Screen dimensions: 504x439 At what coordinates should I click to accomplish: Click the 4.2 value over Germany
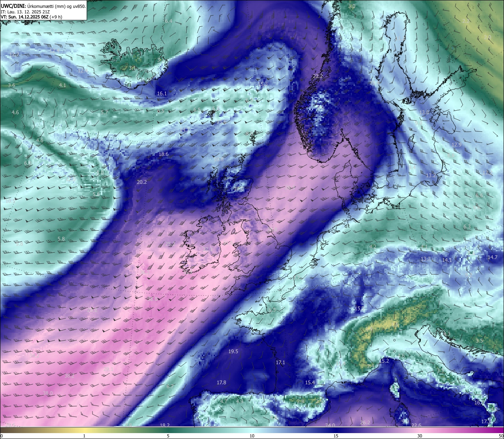point(373,247)
